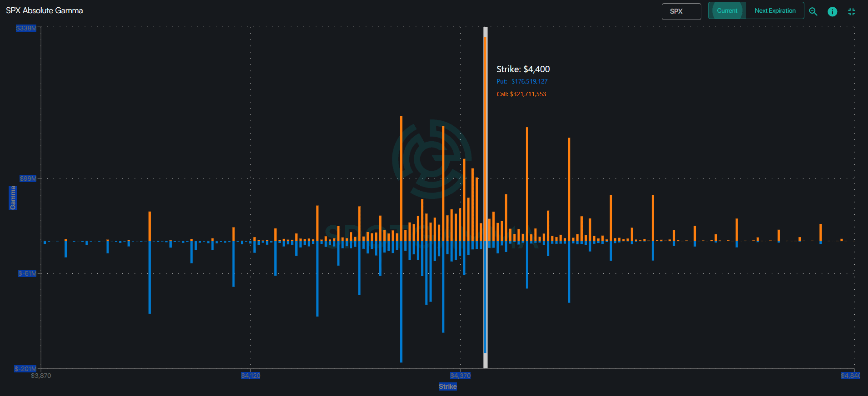Image resolution: width=868 pixels, height=396 pixels.
Task: Select the Current gamma view toggle
Action: click(x=727, y=10)
